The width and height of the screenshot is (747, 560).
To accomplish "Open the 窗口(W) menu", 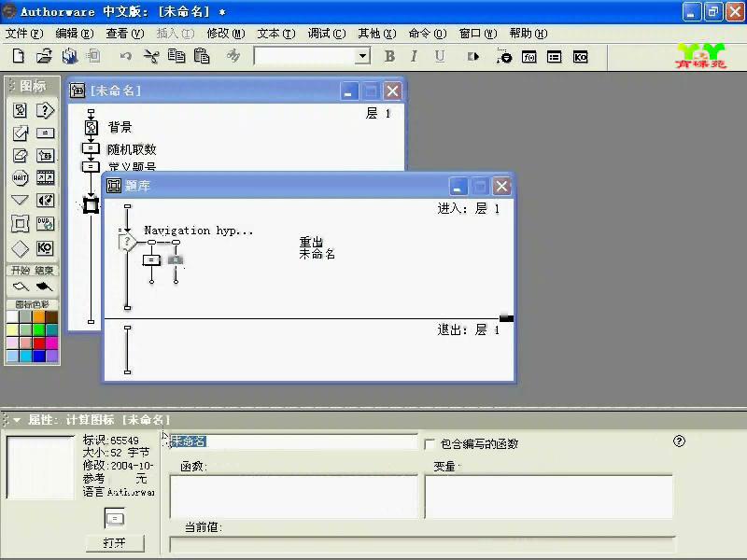I will point(478,34).
